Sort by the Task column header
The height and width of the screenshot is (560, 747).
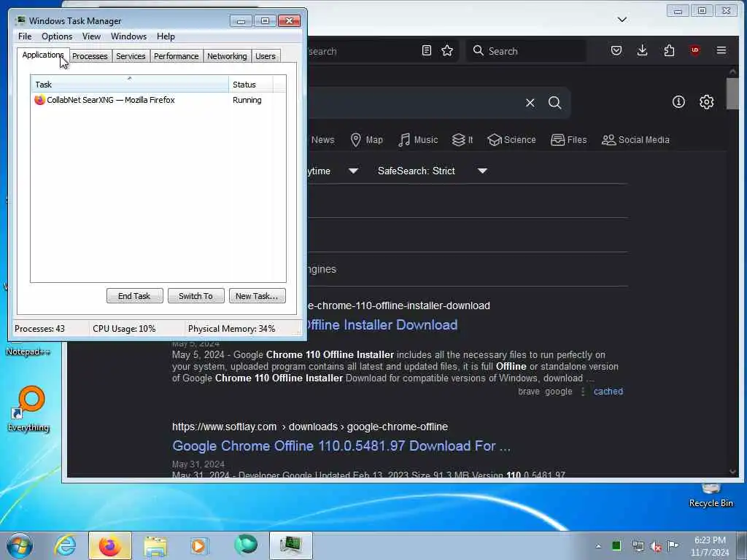click(x=130, y=85)
